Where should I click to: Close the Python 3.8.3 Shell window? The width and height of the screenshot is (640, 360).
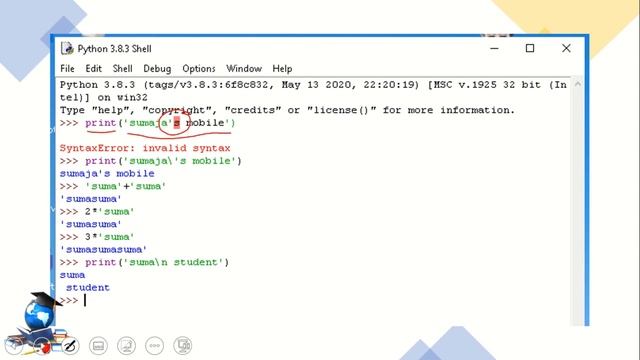click(566, 48)
